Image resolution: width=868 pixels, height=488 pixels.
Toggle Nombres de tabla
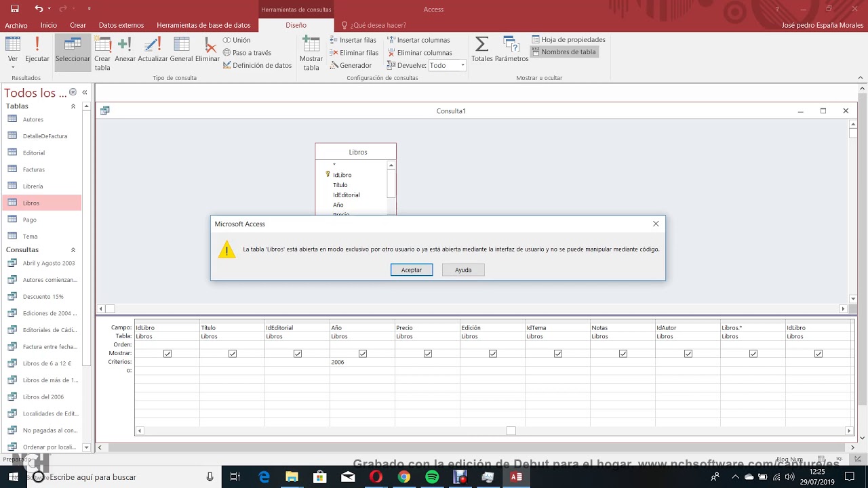click(x=564, y=52)
